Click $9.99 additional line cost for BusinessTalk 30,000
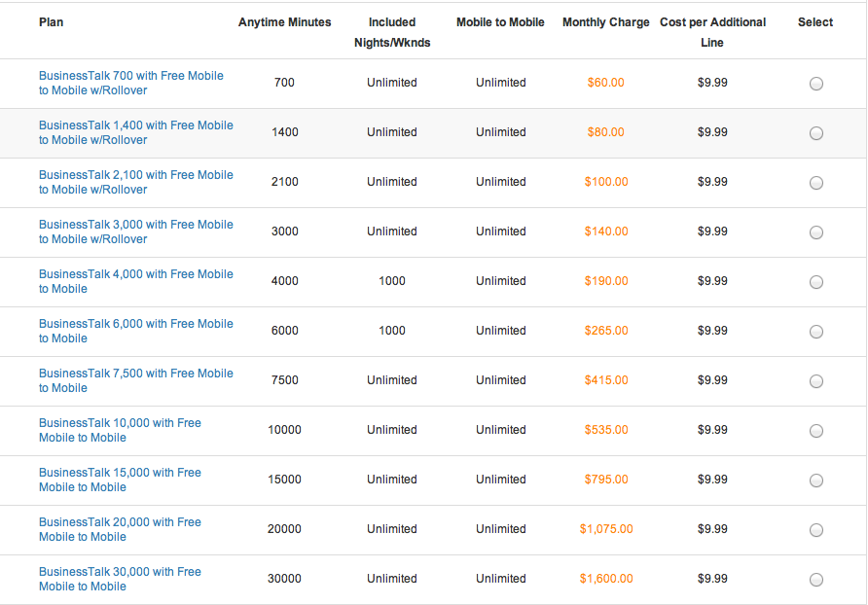868x605 pixels. pos(712,579)
